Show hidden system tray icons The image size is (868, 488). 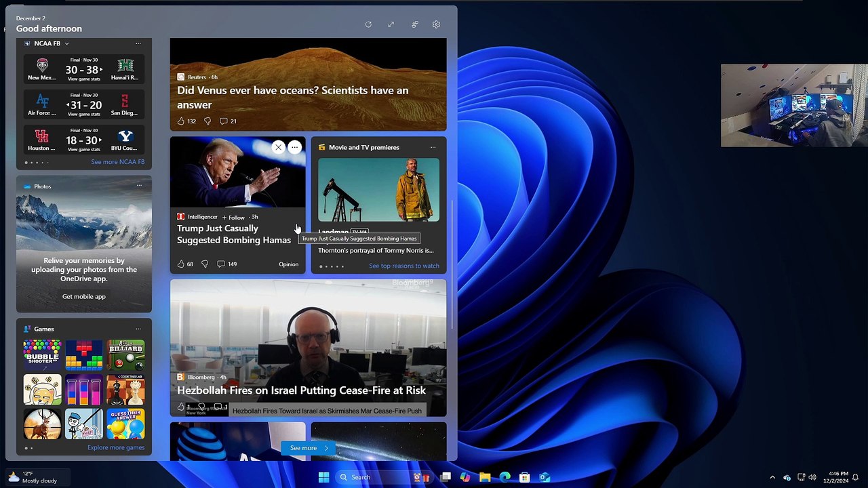[x=772, y=477]
